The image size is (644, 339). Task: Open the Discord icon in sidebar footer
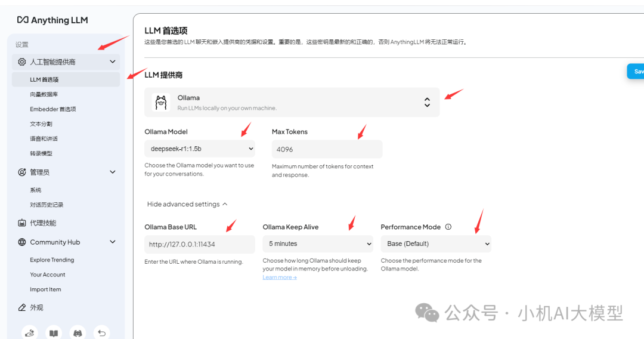point(78,332)
